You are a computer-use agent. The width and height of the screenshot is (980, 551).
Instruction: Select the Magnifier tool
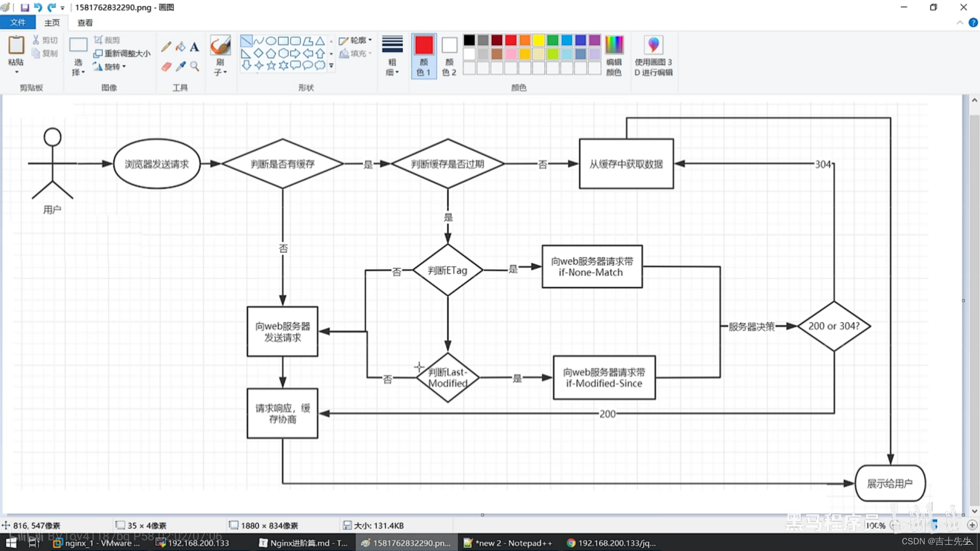pyautogui.click(x=194, y=66)
